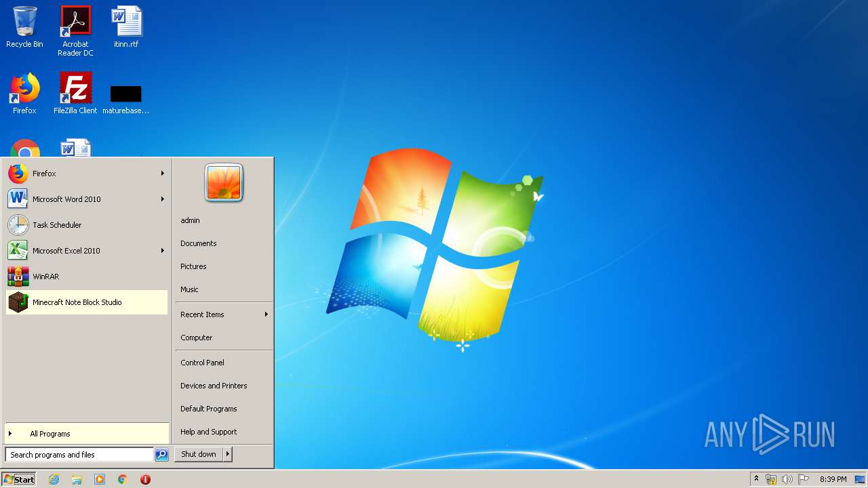Open Devices and Printers
Screen dimensions: 868x488
click(x=214, y=386)
